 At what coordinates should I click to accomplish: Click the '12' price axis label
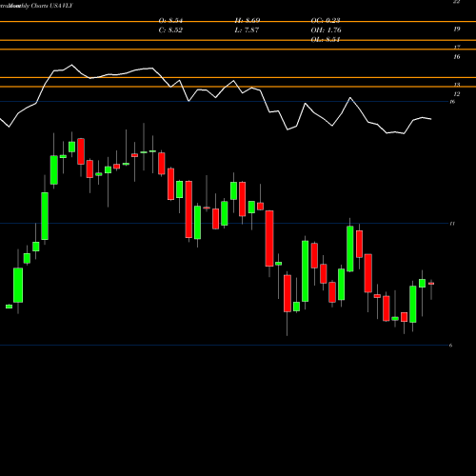[x=457, y=94]
